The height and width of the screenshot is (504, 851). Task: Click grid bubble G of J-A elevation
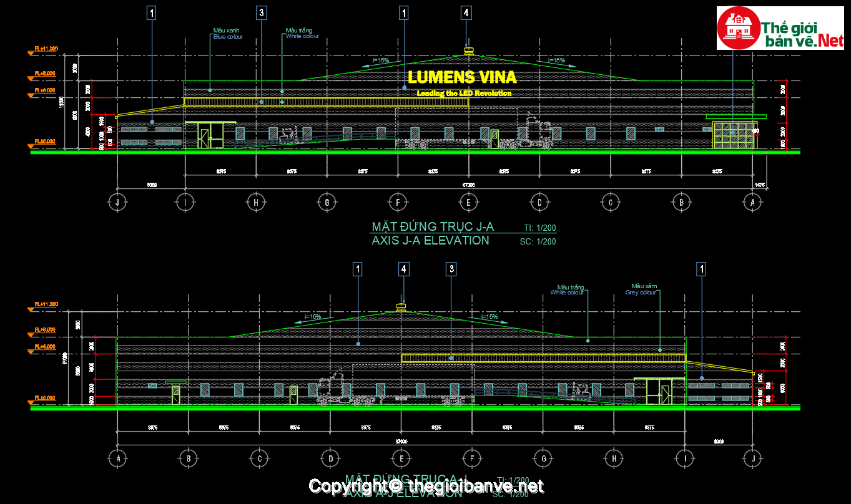click(327, 202)
